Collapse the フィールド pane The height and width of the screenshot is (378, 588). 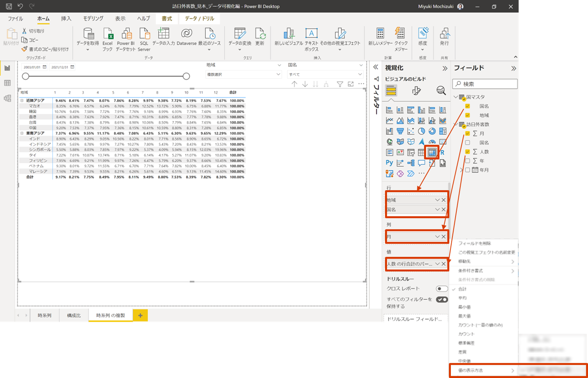coord(514,68)
